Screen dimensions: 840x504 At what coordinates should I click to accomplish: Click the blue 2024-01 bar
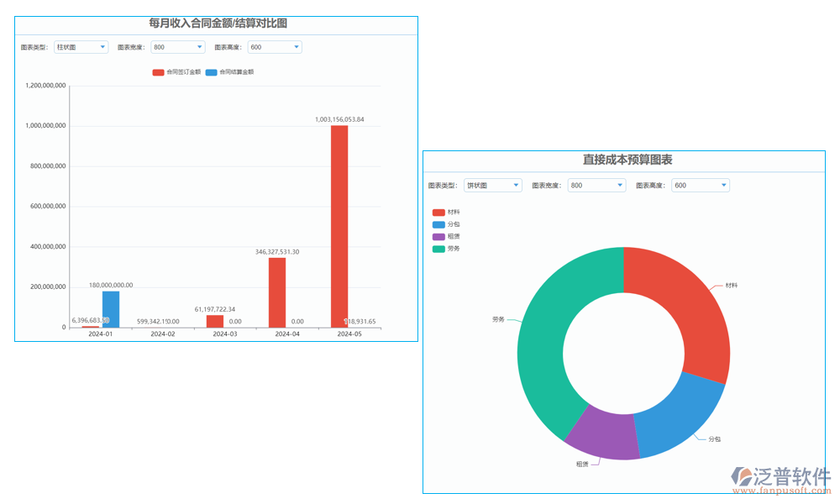(111, 309)
